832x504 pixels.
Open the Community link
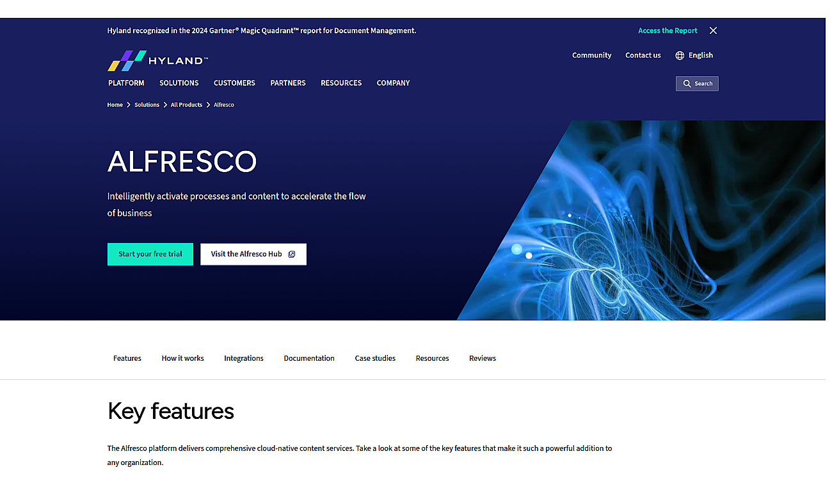(x=591, y=56)
